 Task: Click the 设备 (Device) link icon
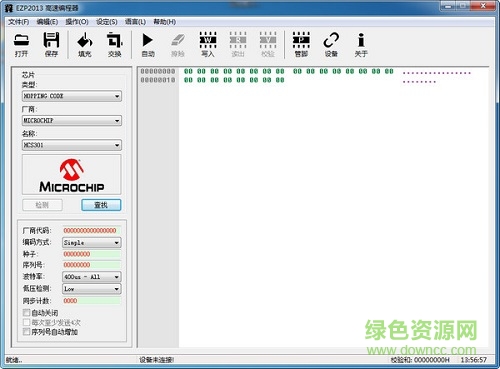[x=331, y=44]
